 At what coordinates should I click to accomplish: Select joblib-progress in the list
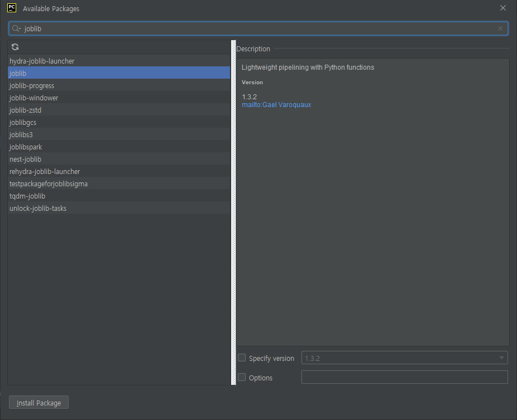pos(119,86)
